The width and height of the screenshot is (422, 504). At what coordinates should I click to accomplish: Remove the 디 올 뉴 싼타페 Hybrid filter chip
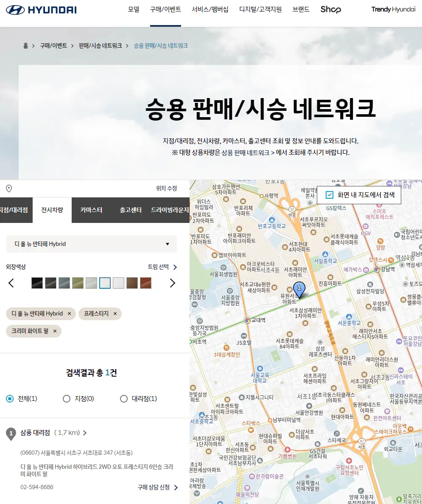(69, 314)
